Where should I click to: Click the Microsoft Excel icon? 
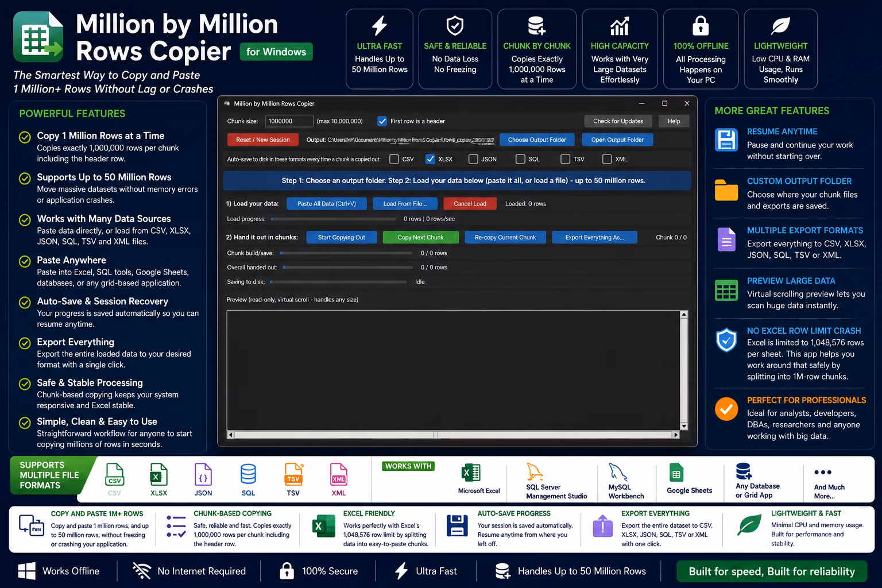coord(471,473)
